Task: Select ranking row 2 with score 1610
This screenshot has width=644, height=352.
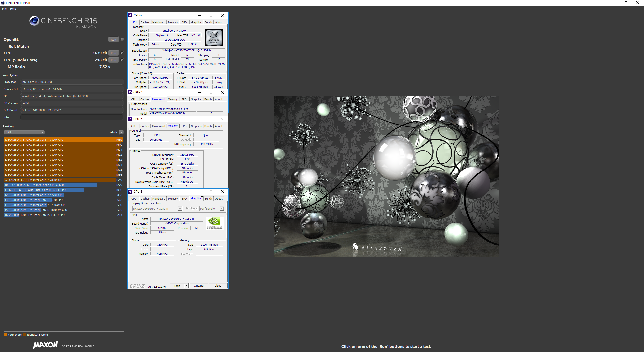Action: point(63,145)
